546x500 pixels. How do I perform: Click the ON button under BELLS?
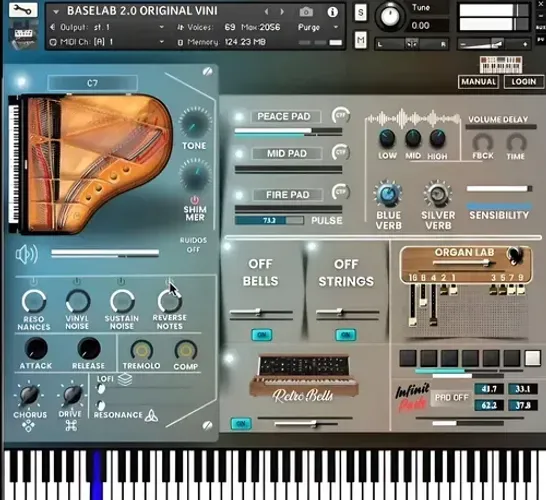pos(262,335)
